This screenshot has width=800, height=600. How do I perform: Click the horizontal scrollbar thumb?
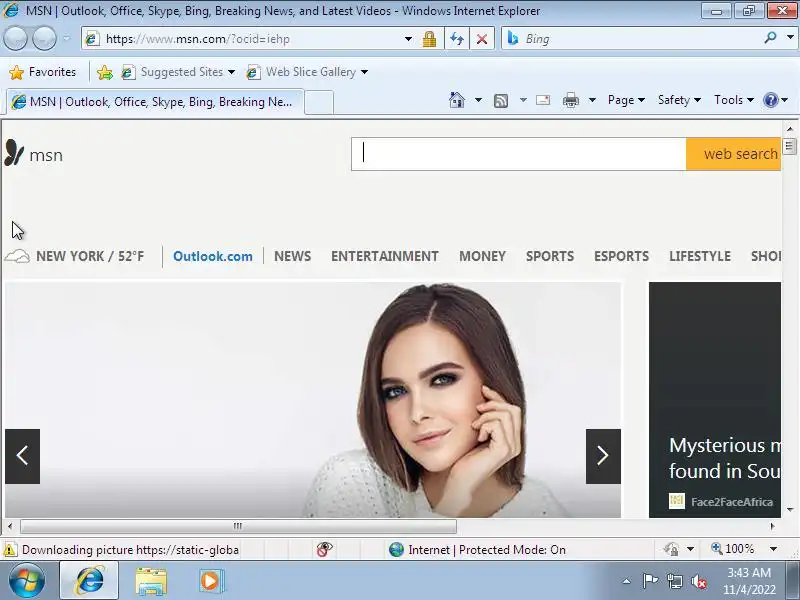[238, 526]
